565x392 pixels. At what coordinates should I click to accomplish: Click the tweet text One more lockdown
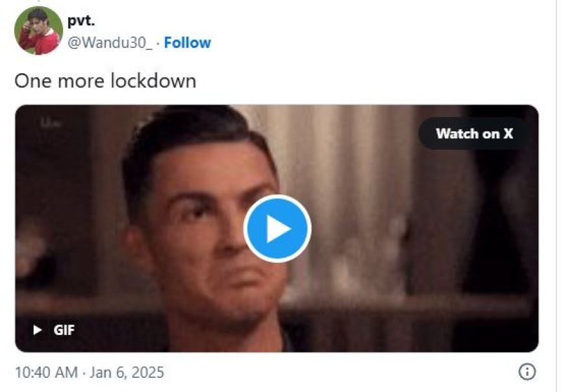[105, 80]
